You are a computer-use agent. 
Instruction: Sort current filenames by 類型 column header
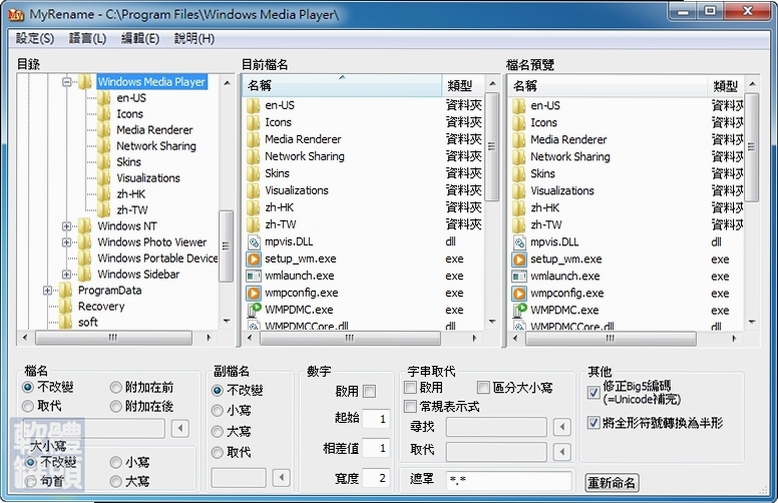(462, 86)
